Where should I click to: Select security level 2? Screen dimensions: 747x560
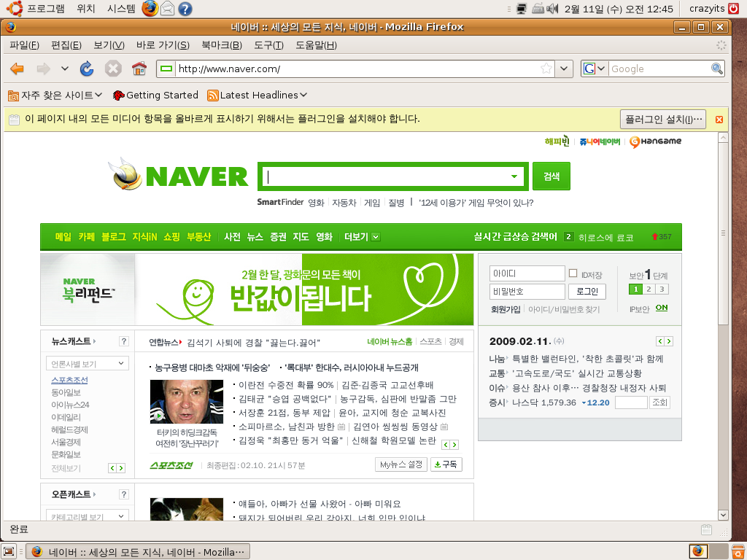click(649, 289)
